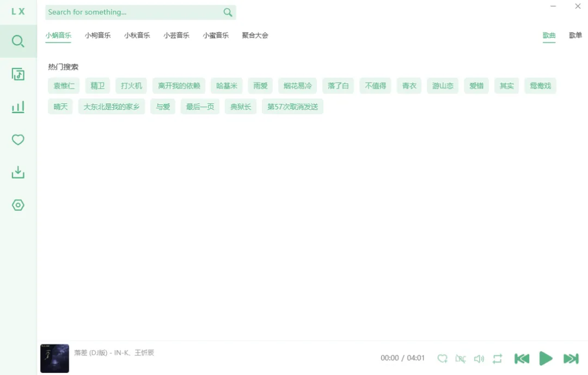Search the hot tag 游山恋
This screenshot has width=588, height=375.
coord(443,86)
